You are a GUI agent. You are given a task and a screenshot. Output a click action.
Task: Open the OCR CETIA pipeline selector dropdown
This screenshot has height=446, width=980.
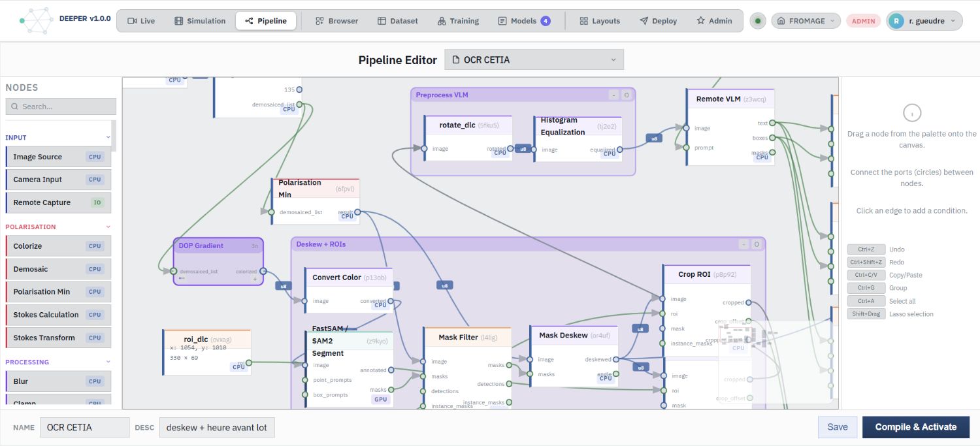(534, 59)
